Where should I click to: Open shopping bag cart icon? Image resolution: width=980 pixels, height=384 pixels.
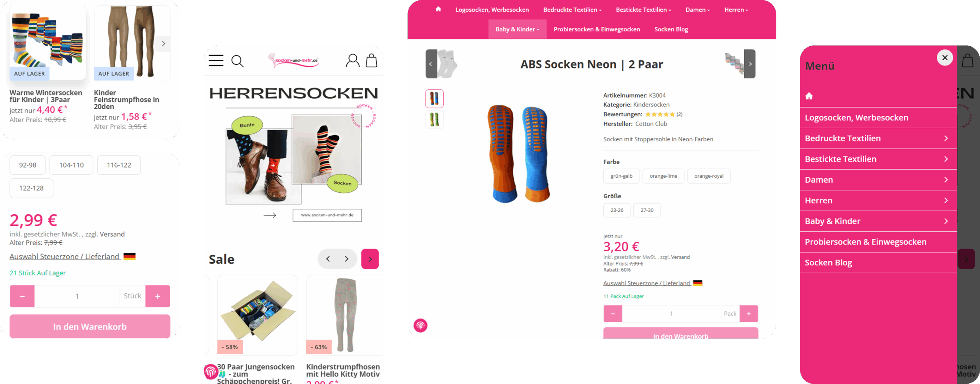(371, 60)
